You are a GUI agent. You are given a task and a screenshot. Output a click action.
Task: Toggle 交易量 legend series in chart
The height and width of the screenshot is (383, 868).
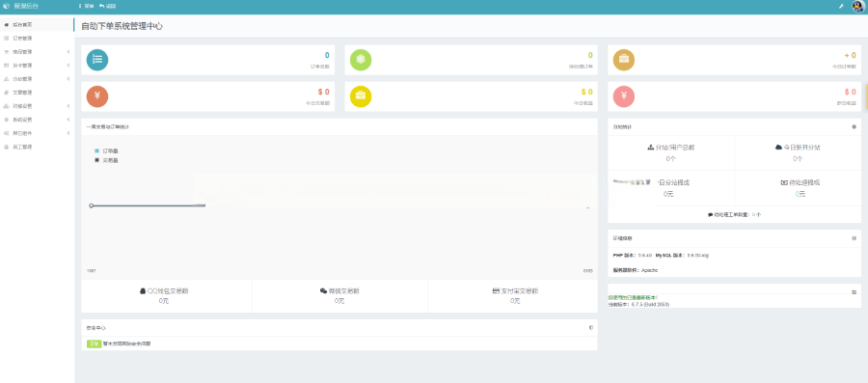click(106, 160)
